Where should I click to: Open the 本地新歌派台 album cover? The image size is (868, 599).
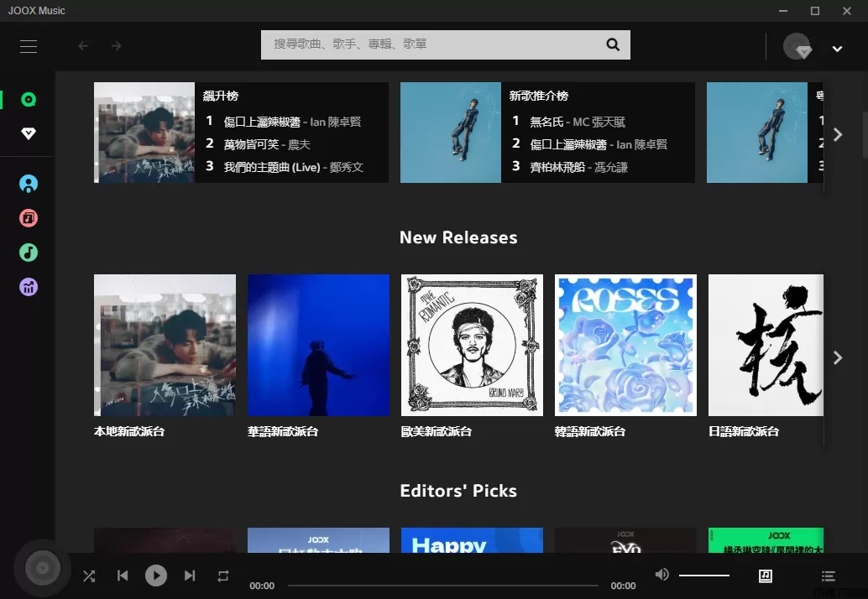click(165, 345)
